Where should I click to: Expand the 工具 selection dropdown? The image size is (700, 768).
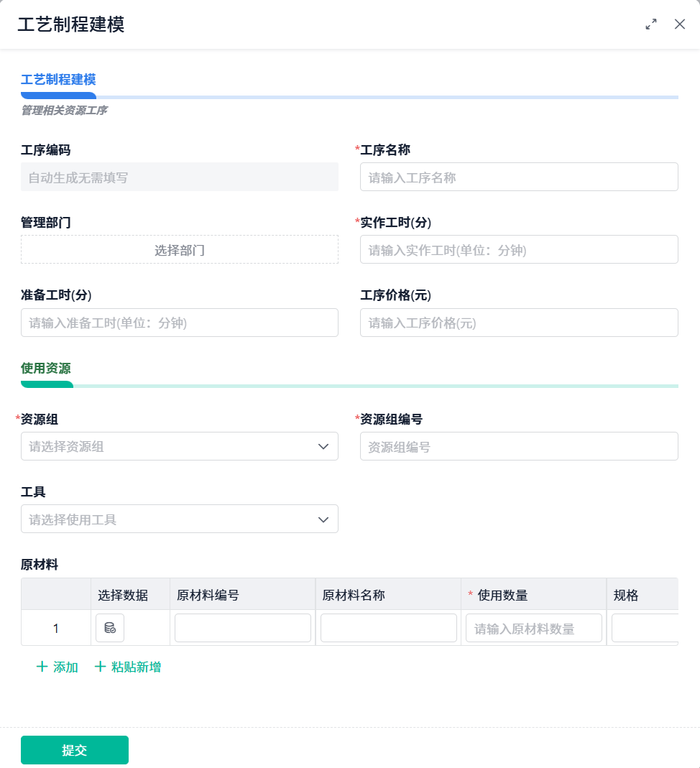click(172, 519)
